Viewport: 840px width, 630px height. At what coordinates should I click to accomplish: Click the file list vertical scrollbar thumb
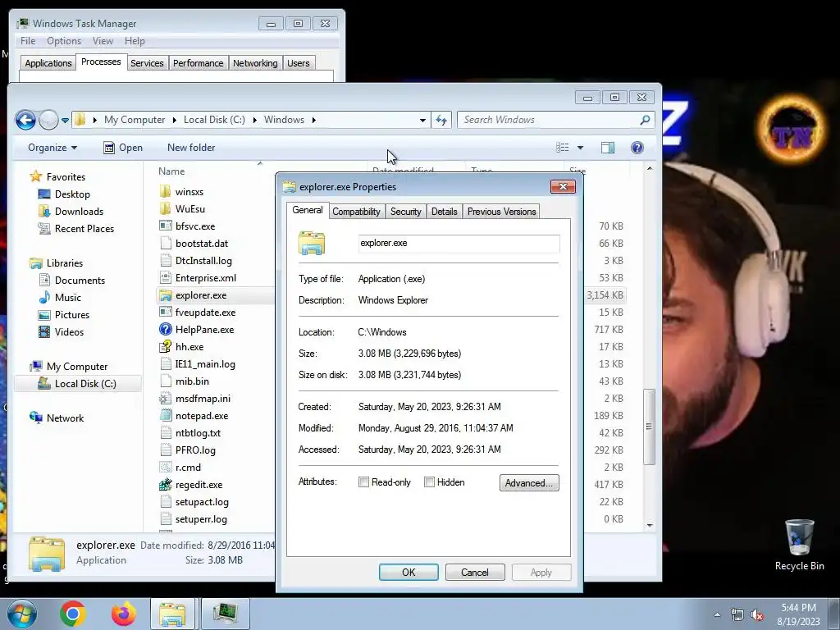coord(650,427)
